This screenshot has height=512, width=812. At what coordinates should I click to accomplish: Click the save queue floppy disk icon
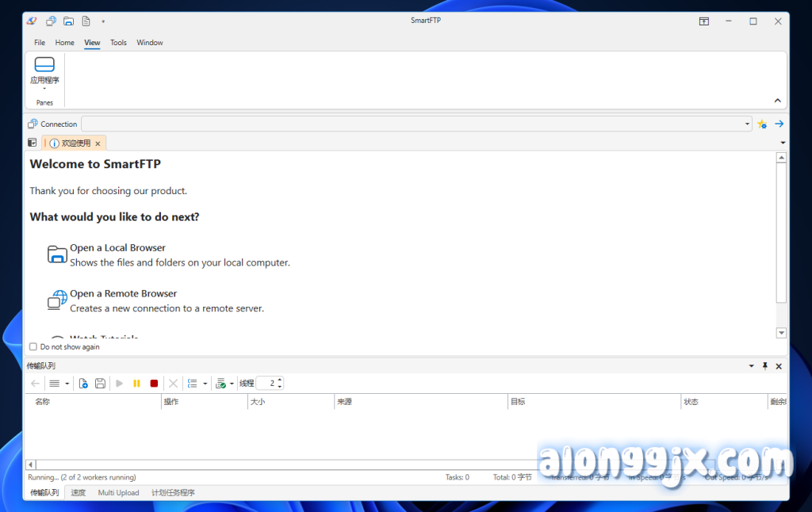click(100, 384)
